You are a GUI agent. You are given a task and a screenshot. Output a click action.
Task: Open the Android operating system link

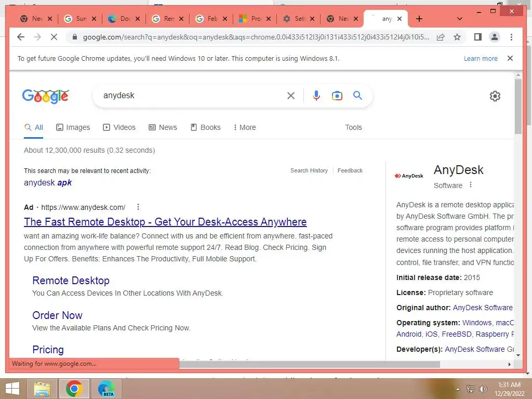pos(409,334)
